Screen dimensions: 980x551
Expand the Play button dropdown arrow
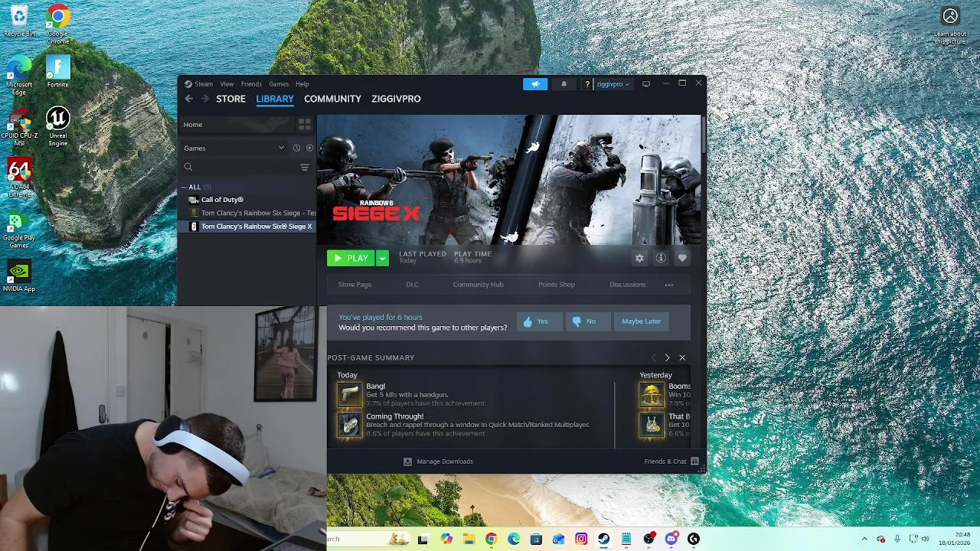pyautogui.click(x=382, y=258)
